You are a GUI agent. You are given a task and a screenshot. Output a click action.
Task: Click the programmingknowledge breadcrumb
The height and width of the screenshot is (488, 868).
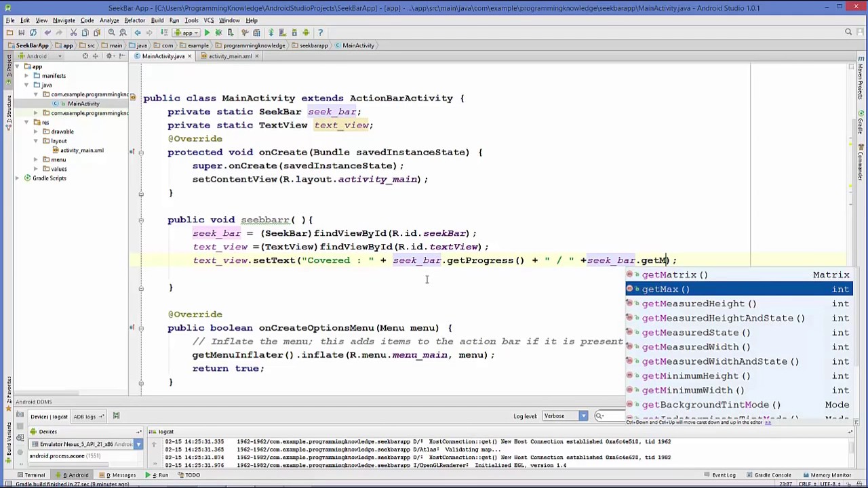250,45
